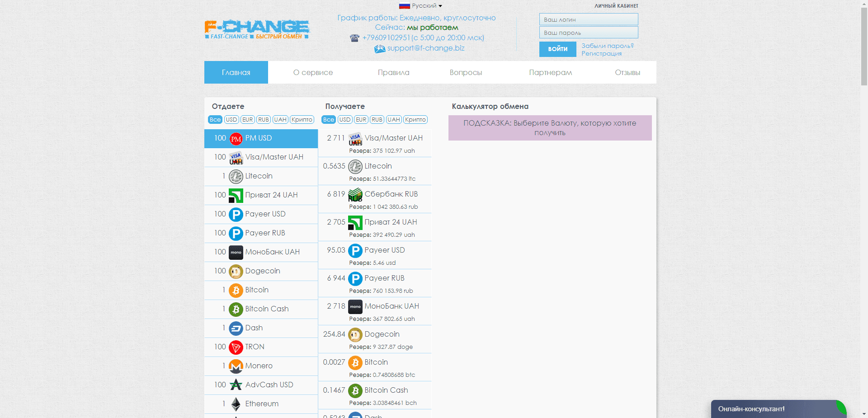Click the МоноБанк UAH icon under Получаете

click(355, 306)
